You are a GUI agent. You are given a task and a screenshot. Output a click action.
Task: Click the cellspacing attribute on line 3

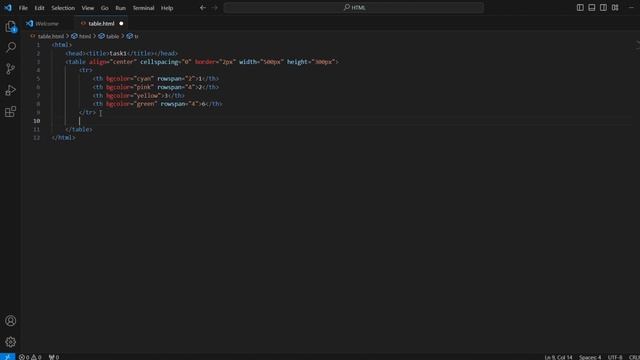159,62
